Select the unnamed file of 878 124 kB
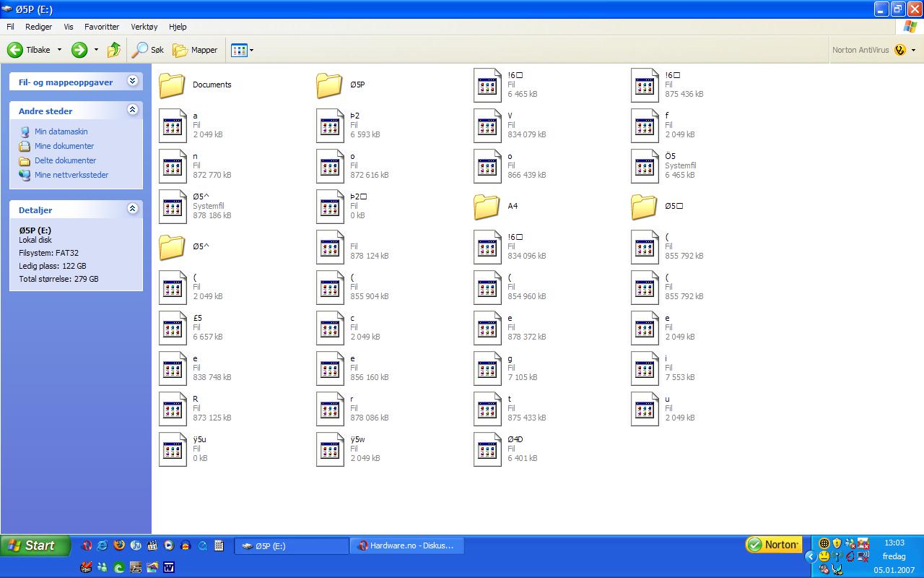This screenshot has width=924, height=578. pyautogui.click(x=352, y=246)
